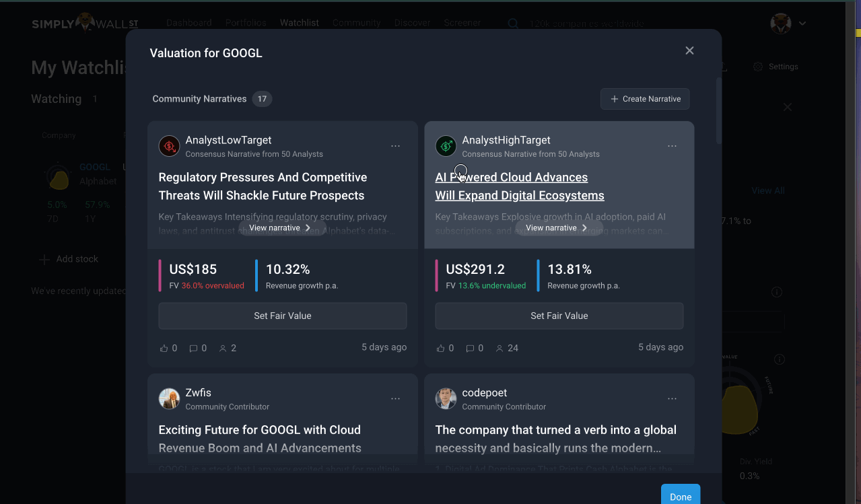Click Community Narratives count badge 17
The height and width of the screenshot is (504, 861).
click(x=262, y=99)
